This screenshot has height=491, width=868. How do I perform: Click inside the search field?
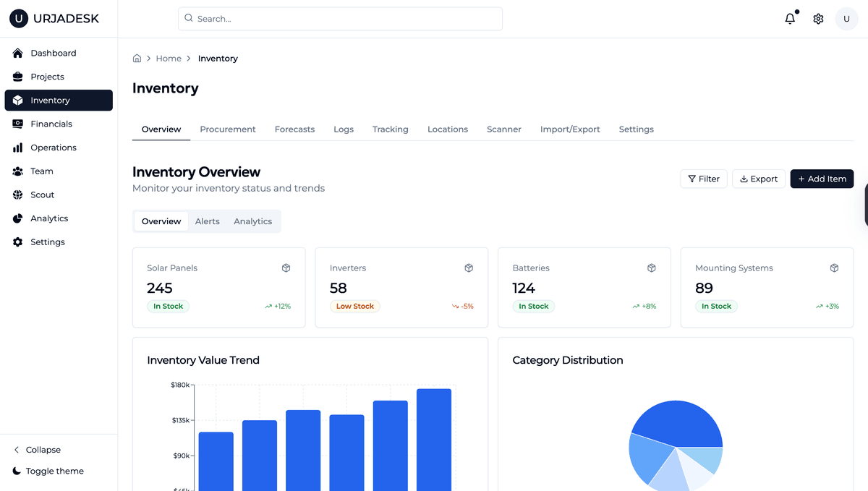(x=340, y=19)
